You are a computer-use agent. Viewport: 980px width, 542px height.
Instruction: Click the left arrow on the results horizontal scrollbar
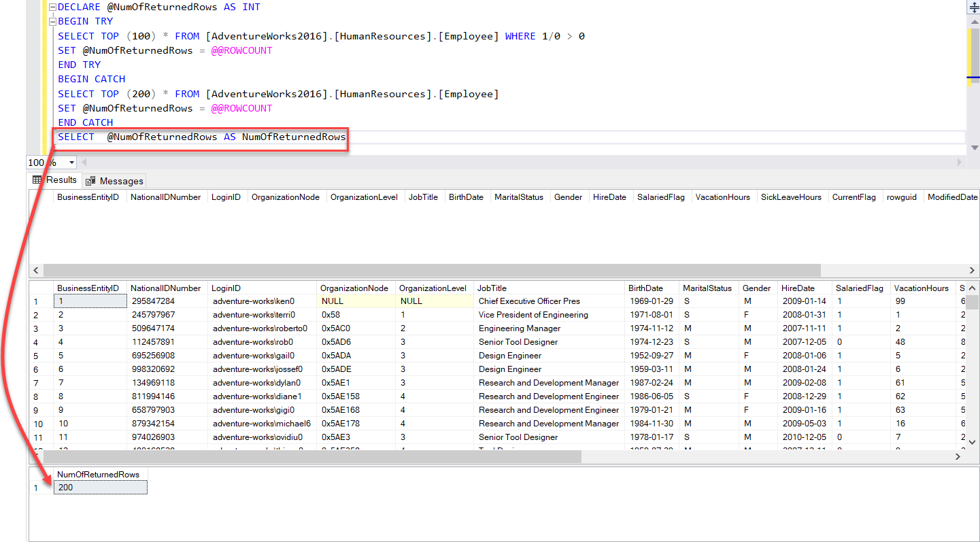pyautogui.click(x=36, y=270)
